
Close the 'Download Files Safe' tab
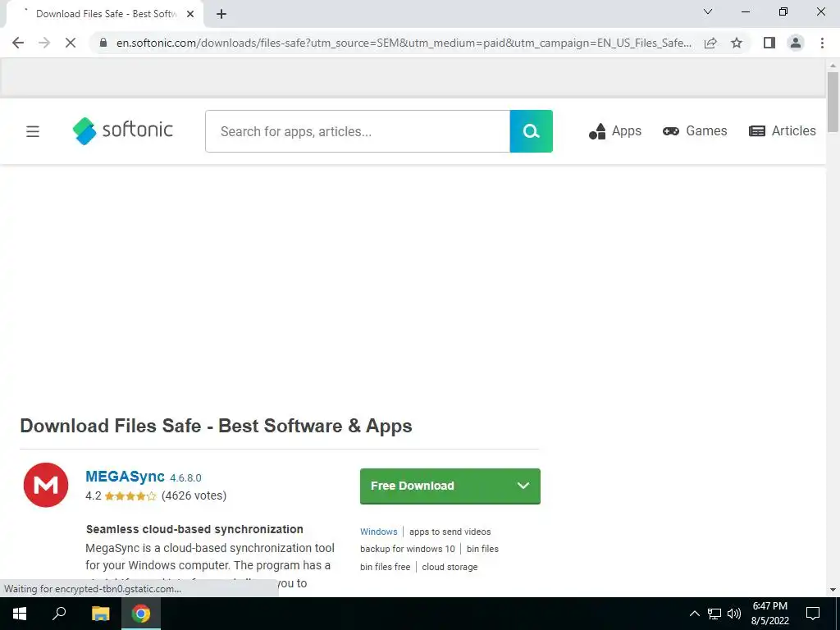coord(190,14)
